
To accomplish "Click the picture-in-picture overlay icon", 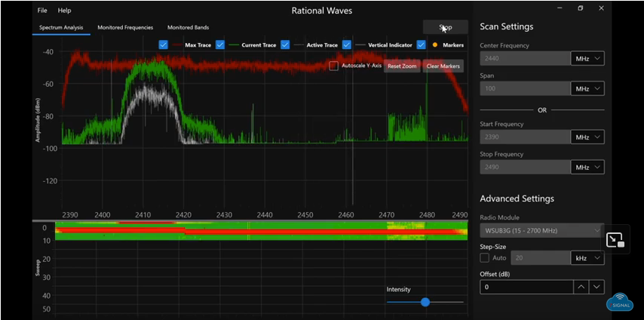I will pos(616,241).
